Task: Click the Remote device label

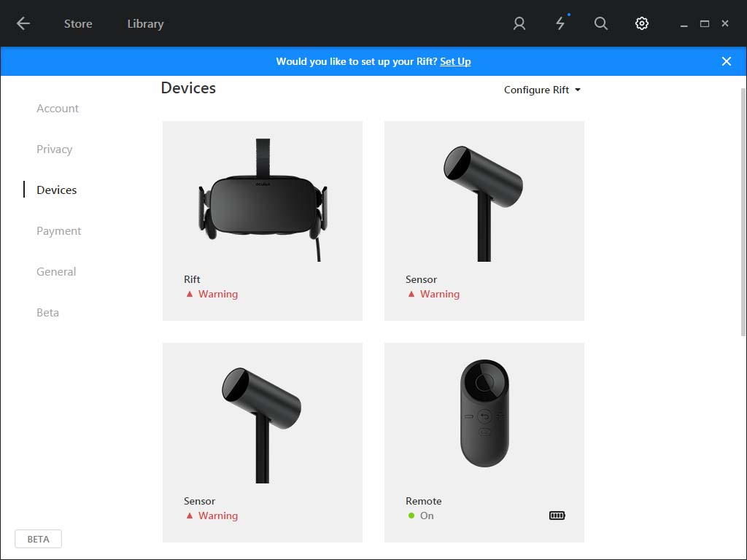Action: 424,501
